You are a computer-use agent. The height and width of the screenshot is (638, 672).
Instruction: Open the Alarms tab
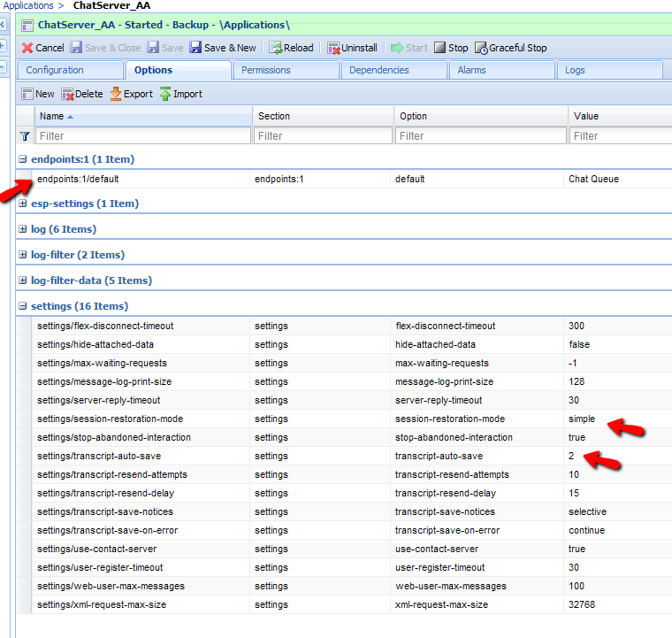point(473,70)
